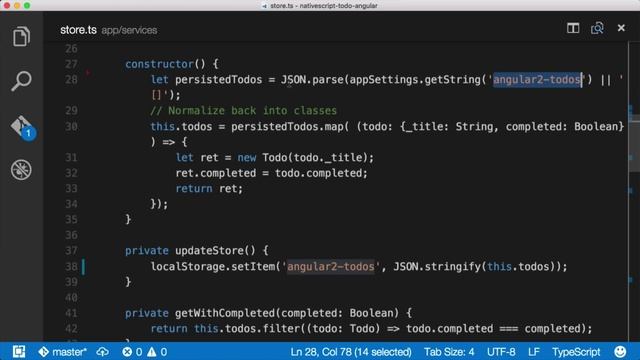Click 'updateStore' method name on line 37
Screen dimensions: 640x360
pyautogui.click(x=209, y=251)
